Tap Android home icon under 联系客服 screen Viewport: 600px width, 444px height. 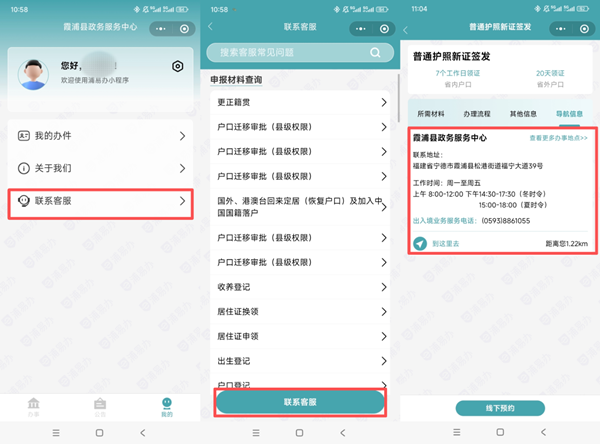[x=300, y=433]
